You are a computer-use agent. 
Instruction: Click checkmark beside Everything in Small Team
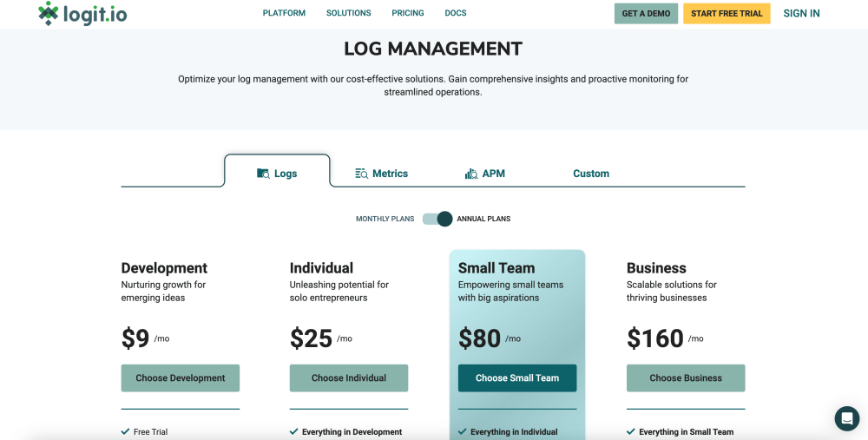pyautogui.click(x=630, y=431)
